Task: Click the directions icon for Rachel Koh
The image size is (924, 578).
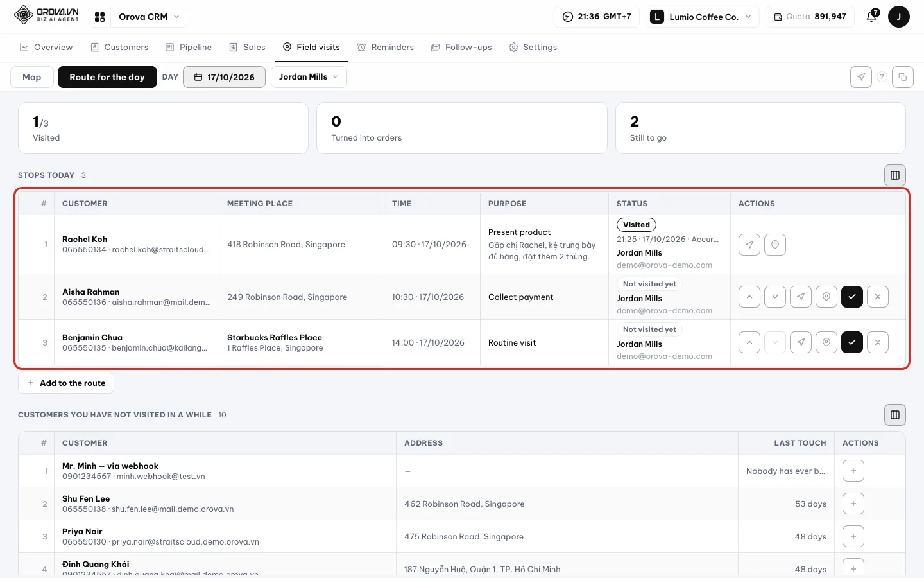Action: click(x=749, y=245)
